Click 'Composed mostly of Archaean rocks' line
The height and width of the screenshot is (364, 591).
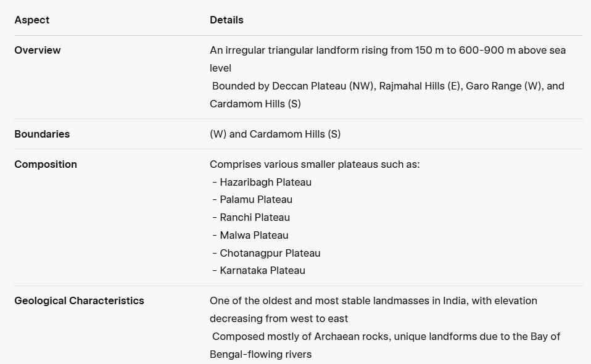(x=385, y=345)
